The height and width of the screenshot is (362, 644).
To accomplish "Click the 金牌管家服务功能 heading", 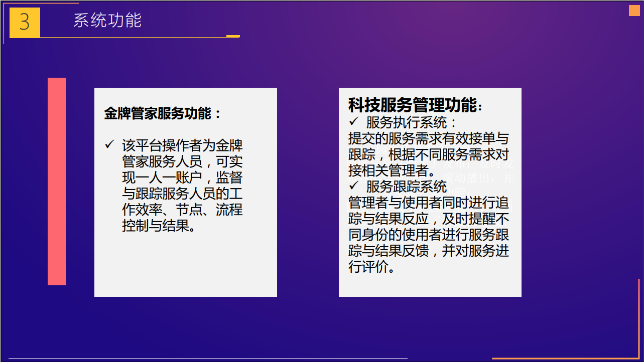I will (162, 113).
